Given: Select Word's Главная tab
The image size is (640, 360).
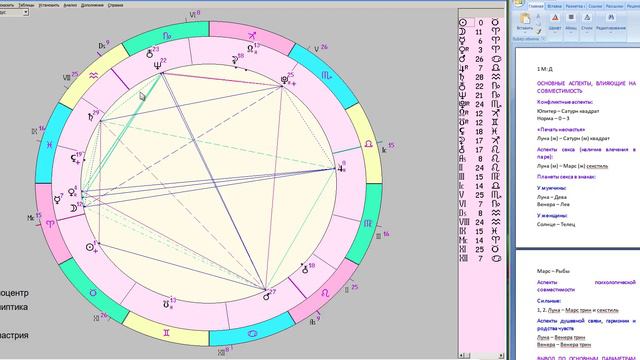Looking at the screenshot, I should tap(536, 6).
